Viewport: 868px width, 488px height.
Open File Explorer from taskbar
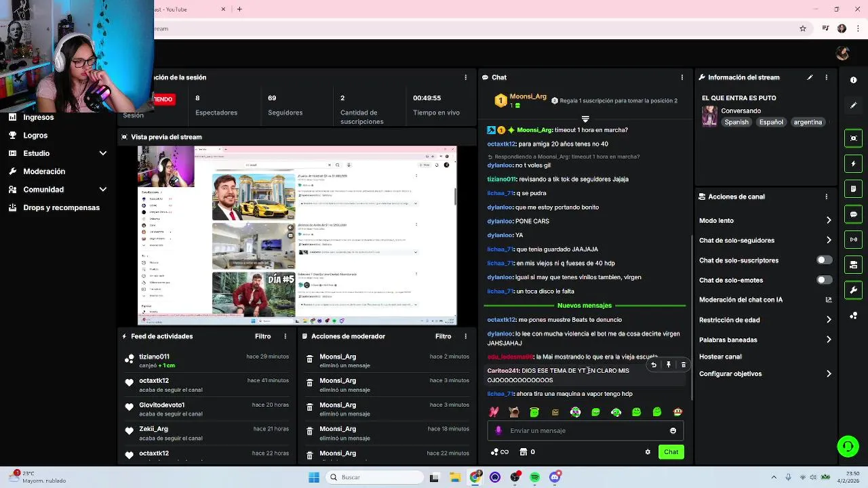pos(455,477)
